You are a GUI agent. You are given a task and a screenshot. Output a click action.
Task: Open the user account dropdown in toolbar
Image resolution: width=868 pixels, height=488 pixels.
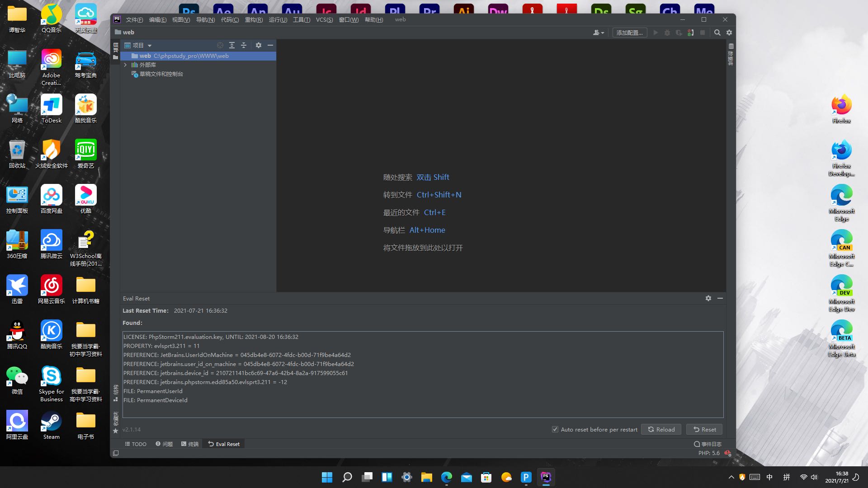tap(598, 33)
